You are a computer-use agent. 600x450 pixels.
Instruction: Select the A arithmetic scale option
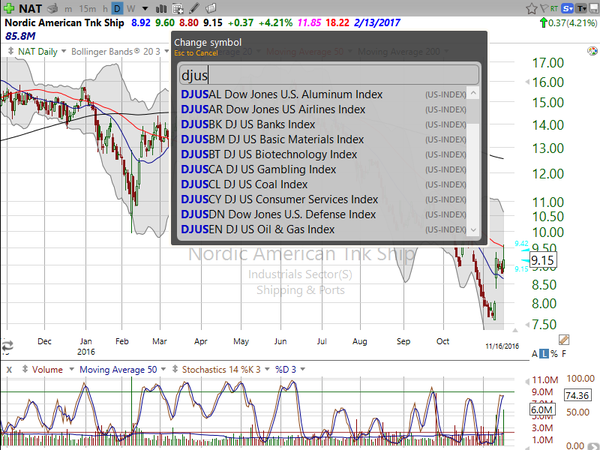(x=535, y=354)
